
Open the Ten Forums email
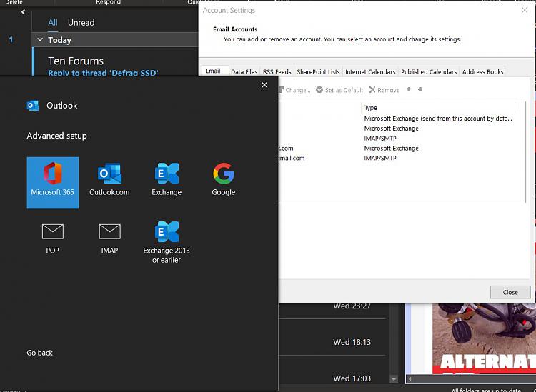[x=116, y=62]
